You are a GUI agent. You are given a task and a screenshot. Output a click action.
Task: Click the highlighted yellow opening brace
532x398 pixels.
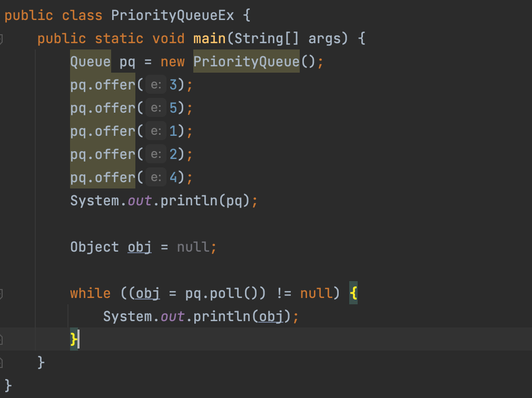[353, 293]
